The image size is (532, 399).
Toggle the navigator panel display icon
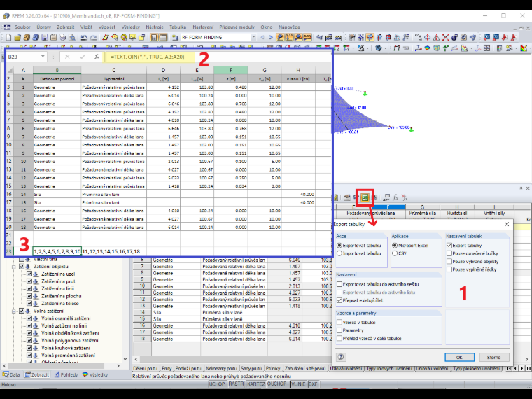tap(154, 37)
